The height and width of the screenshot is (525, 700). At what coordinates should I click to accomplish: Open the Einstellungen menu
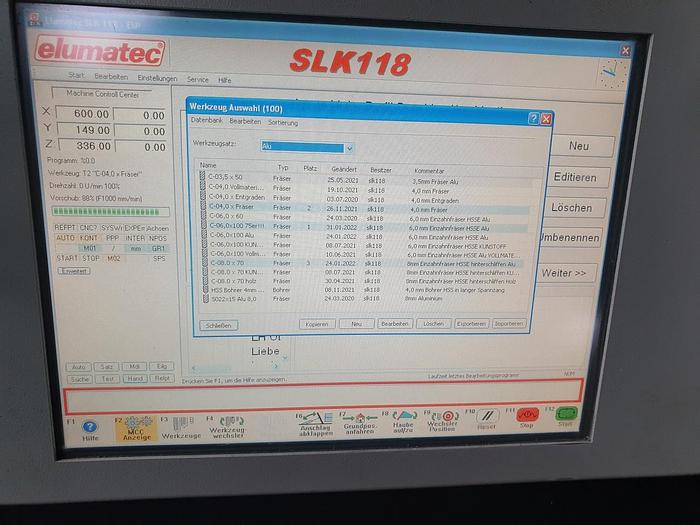[x=157, y=78]
